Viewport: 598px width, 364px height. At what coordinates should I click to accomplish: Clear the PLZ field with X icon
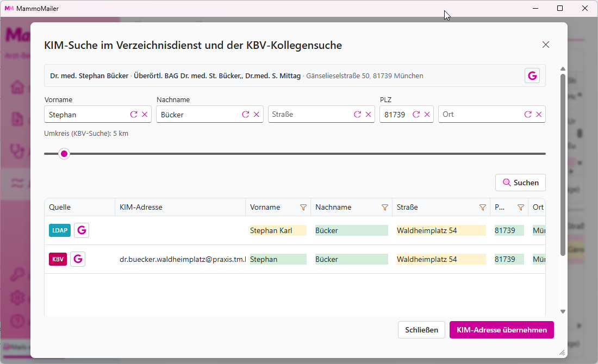pyautogui.click(x=427, y=114)
